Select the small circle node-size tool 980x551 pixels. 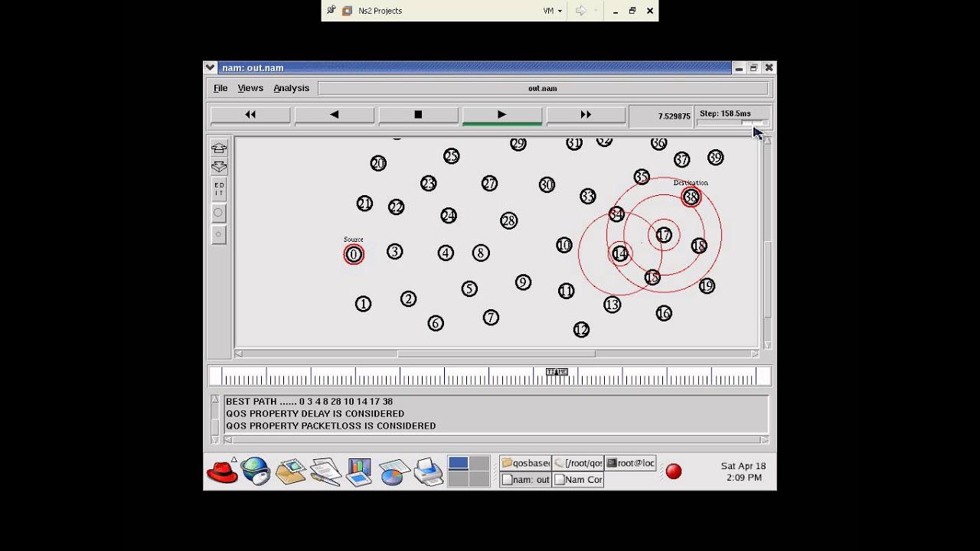[219, 234]
